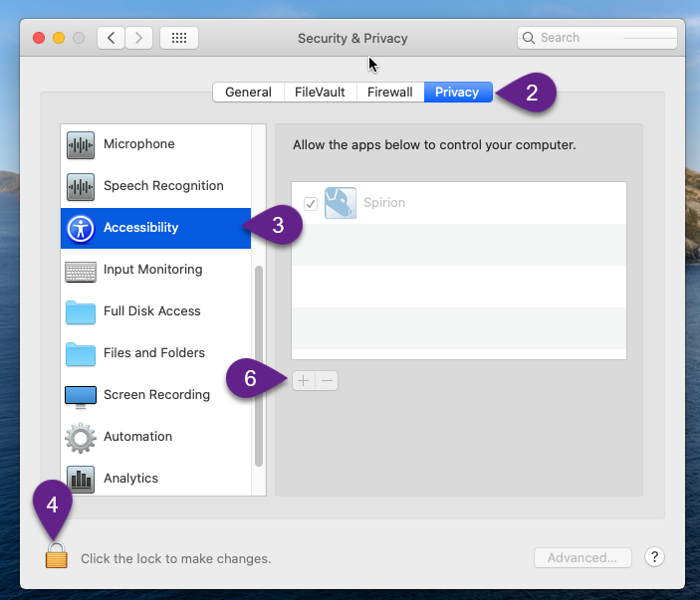The image size is (700, 600).
Task: Click the Microphone waveform icon
Action: pos(81,145)
